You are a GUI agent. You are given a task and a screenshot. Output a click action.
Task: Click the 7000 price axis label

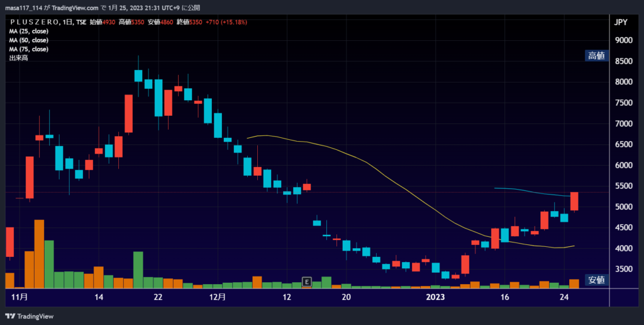[624, 123]
